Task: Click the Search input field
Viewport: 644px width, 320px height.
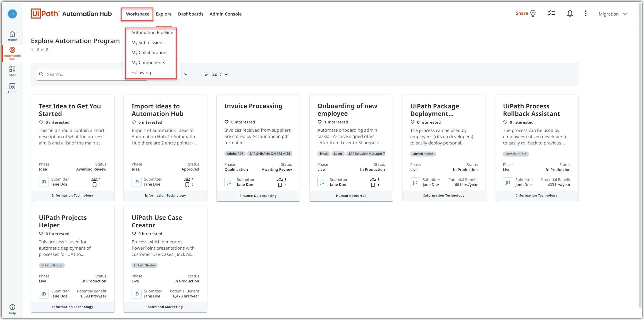Action: click(92, 74)
